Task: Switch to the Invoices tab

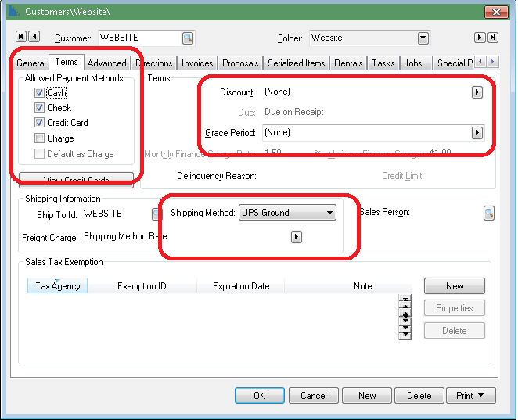Action: (197, 63)
